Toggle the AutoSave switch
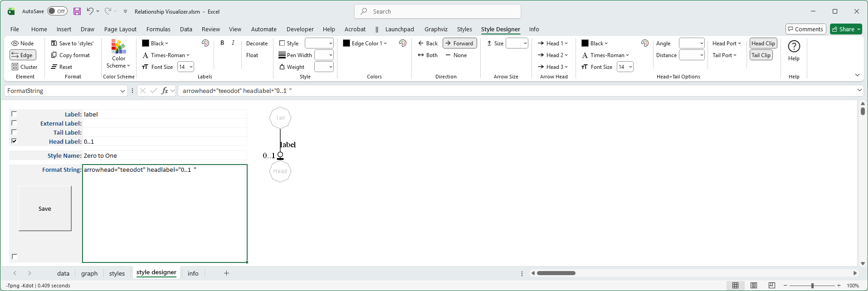This screenshot has width=868, height=291. [x=57, y=11]
